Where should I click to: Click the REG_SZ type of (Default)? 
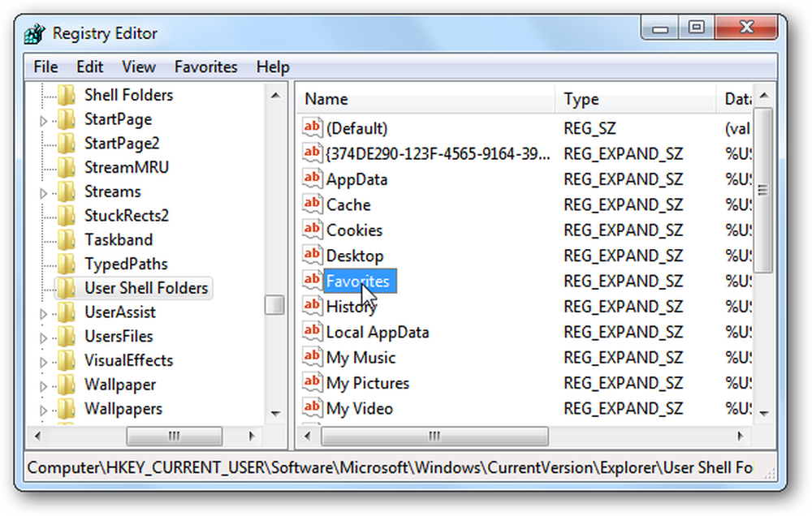(590, 128)
